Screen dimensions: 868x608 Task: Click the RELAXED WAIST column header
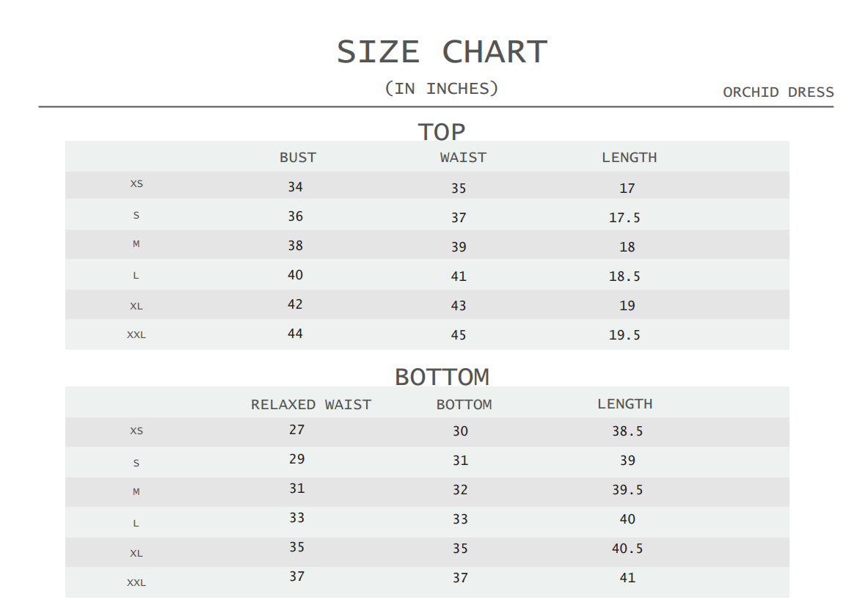click(x=311, y=405)
